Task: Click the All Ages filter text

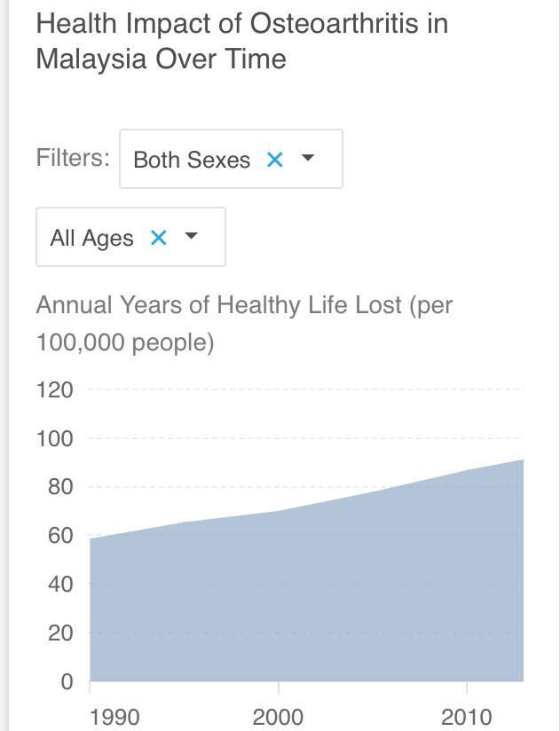Action: coord(92,238)
